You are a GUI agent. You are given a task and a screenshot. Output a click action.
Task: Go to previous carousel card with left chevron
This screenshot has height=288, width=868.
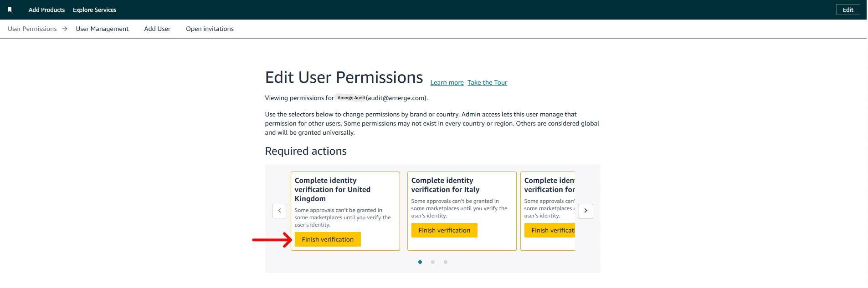click(x=279, y=211)
